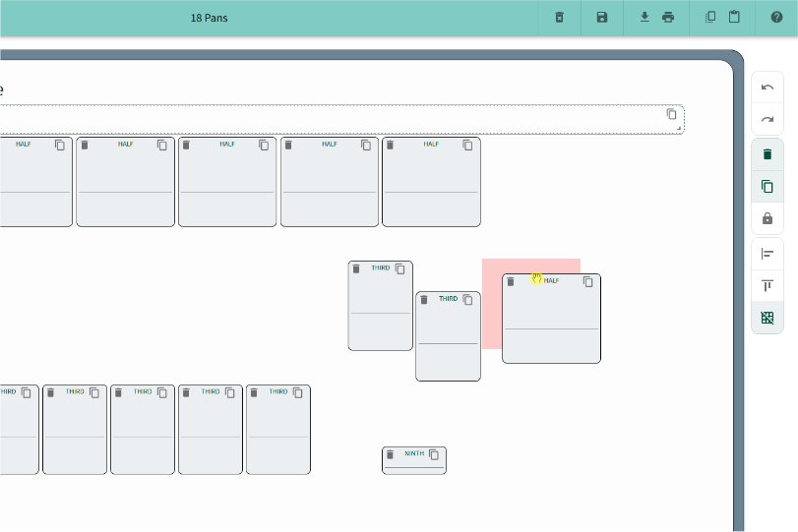798x532 pixels.
Task: Click the copy selection icon in header
Action: pyautogui.click(x=710, y=18)
